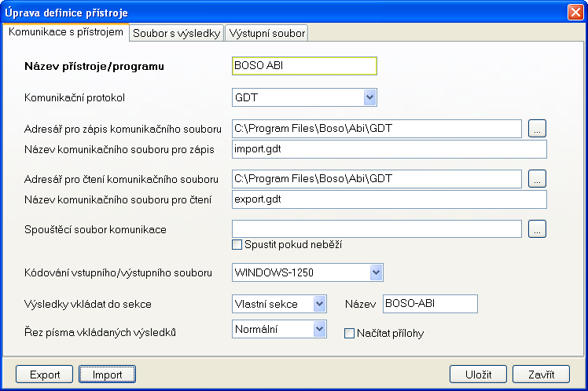Focus the device name field 'BOSO ABI'
588x391 pixels.
click(305, 66)
